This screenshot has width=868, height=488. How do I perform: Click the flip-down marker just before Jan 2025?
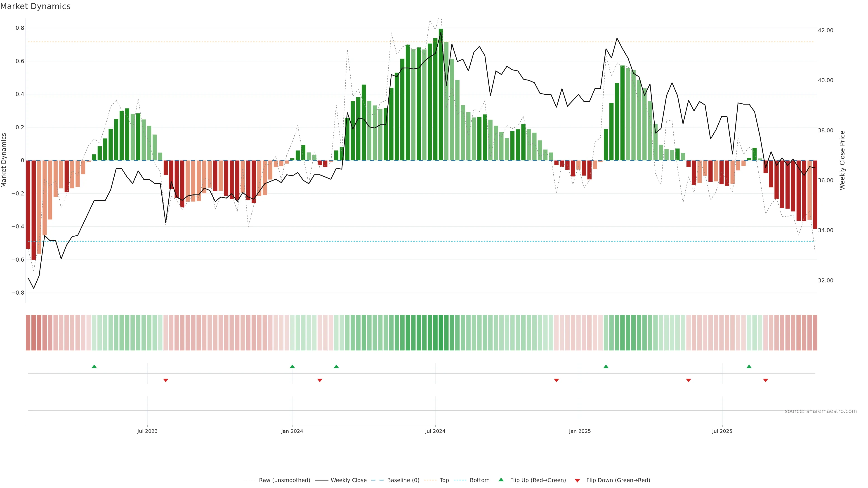556,380
